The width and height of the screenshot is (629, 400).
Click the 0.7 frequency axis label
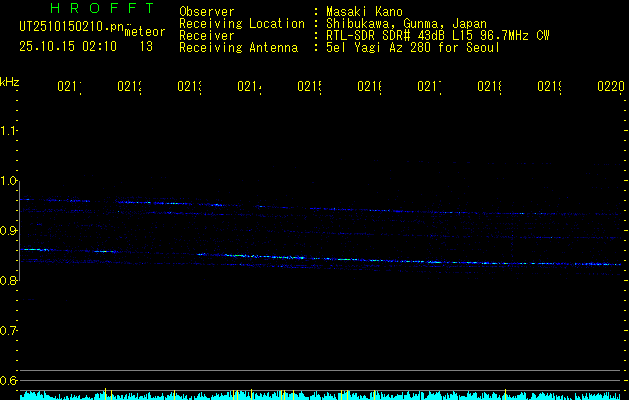click(x=8, y=331)
